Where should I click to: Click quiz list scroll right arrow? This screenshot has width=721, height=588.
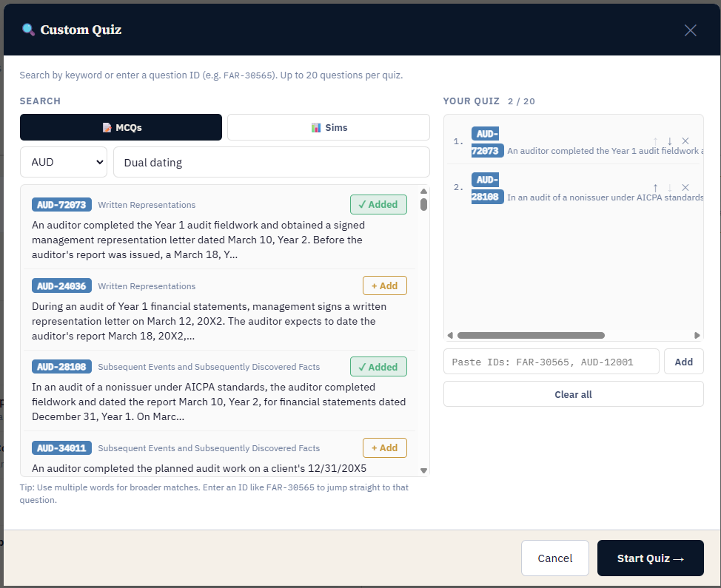(x=697, y=335)
